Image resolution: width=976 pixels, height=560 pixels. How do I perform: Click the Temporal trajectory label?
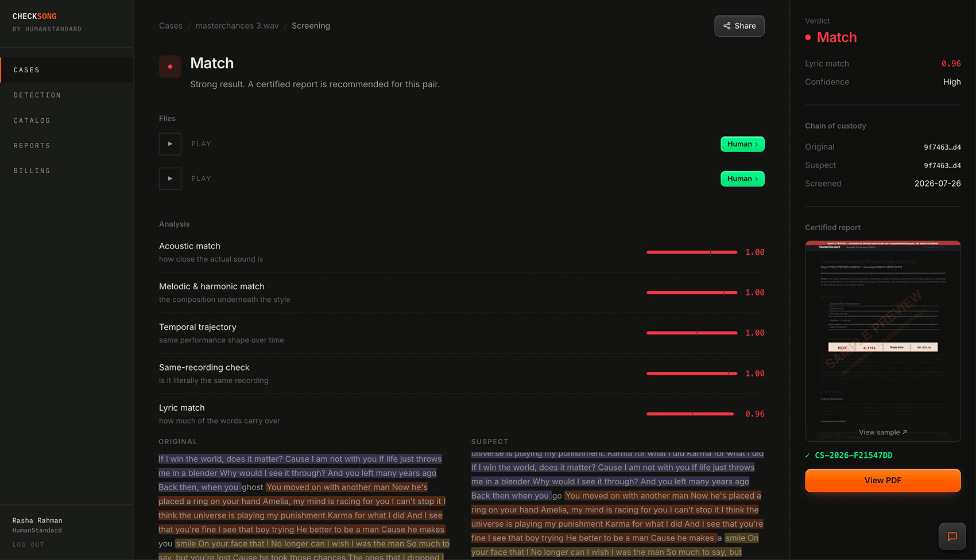197,327
